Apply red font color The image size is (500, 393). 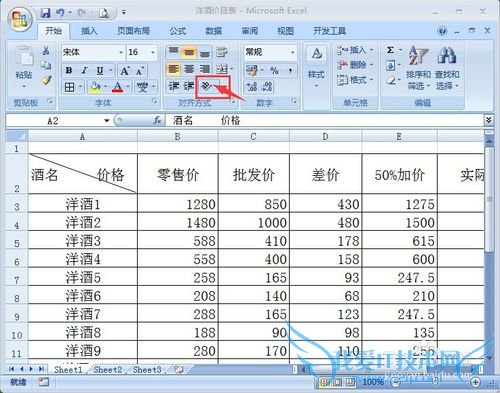(x=117, y=87)
